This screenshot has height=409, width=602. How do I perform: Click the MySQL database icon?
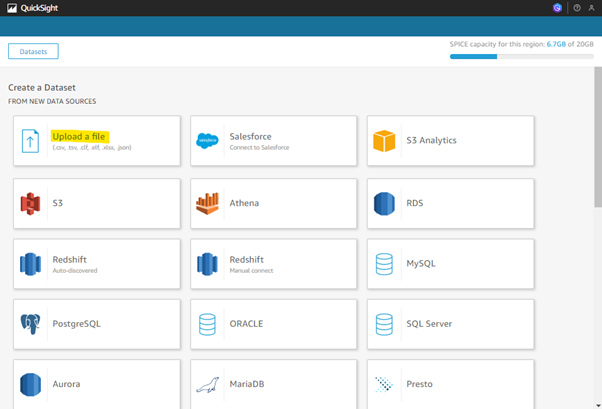384,264
